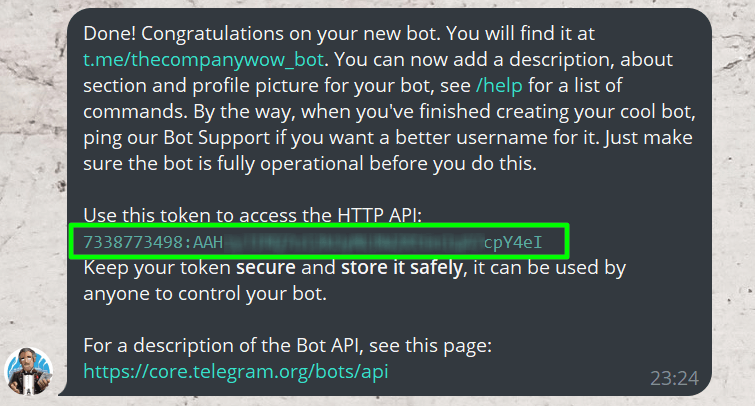Copy the token starting with 7338773498:AAH
This screenshot has height=406, width=755.
(x=313, y=242)
